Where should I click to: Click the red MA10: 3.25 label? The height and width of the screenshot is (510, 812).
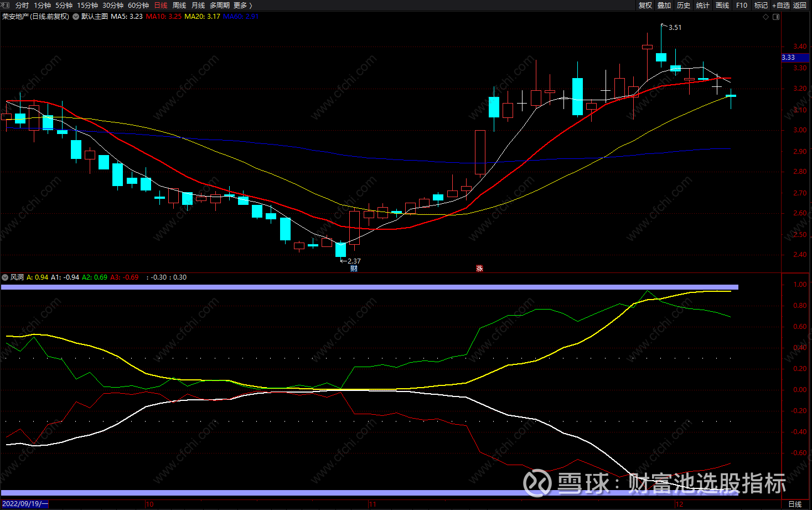[x=164, y=17]
